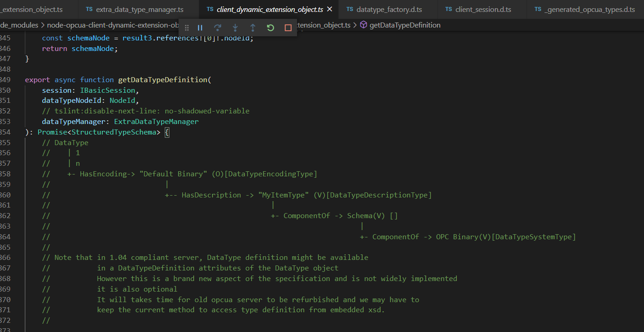Pause the running debug session
The width and height of the screenshot is (644, 332).
pyautogui.click(x=200, y=28)
